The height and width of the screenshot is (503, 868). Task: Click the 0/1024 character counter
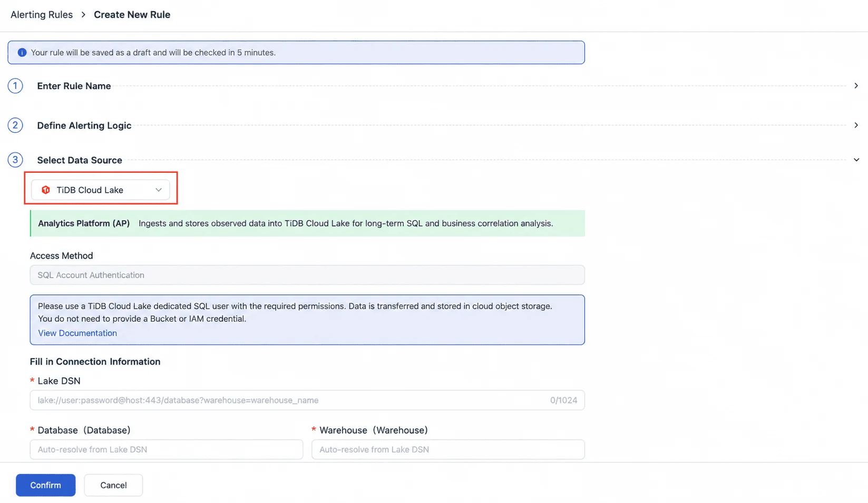click(563, 400)
